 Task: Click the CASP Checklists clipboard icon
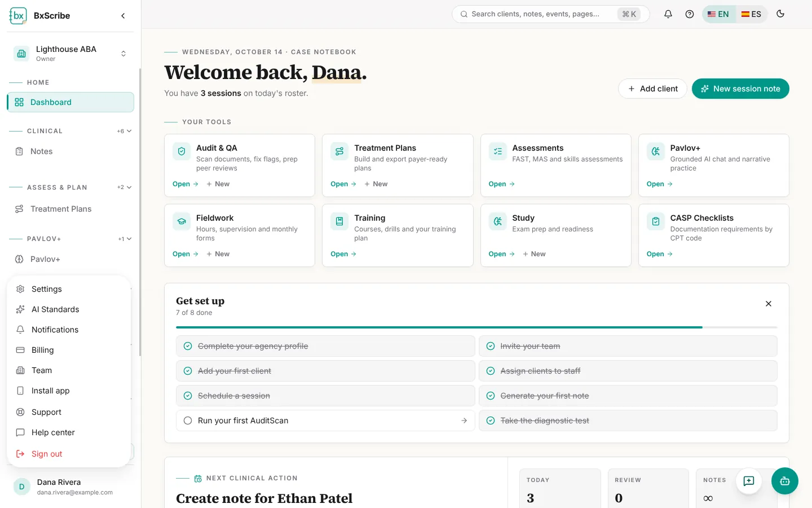tap(656, 221)
